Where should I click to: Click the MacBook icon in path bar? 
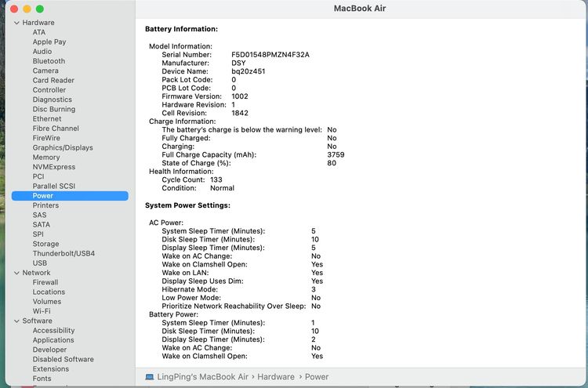[150, 377]
